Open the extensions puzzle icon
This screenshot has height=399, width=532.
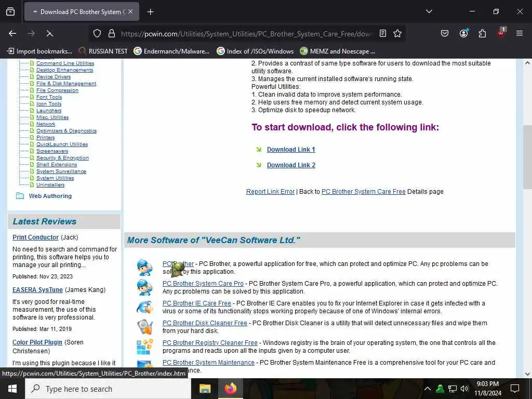coord(482,33)
